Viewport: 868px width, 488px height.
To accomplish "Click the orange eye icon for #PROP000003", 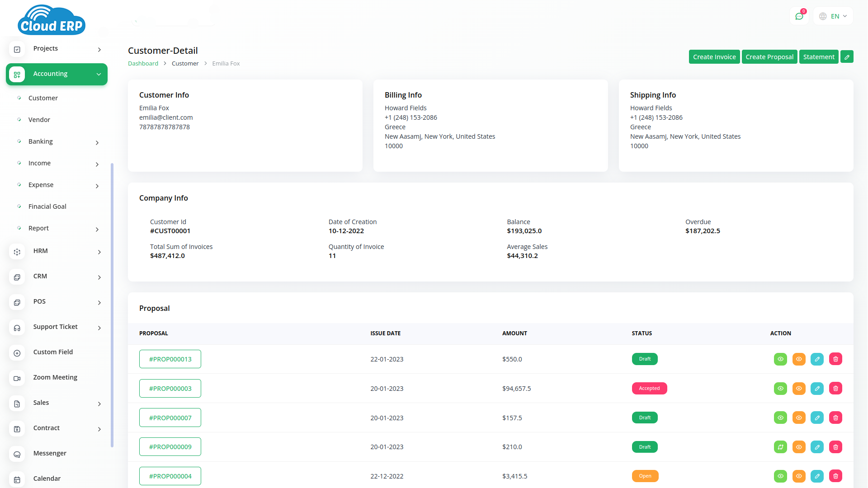I will coord(799,389).
